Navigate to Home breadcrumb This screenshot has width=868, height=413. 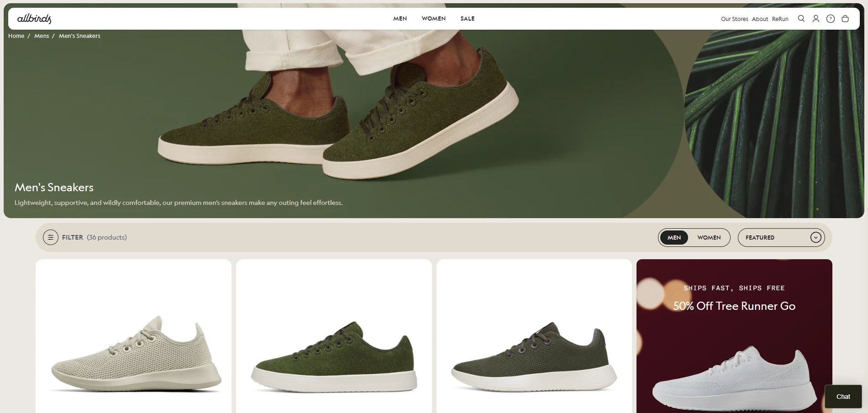pos(16,36)
